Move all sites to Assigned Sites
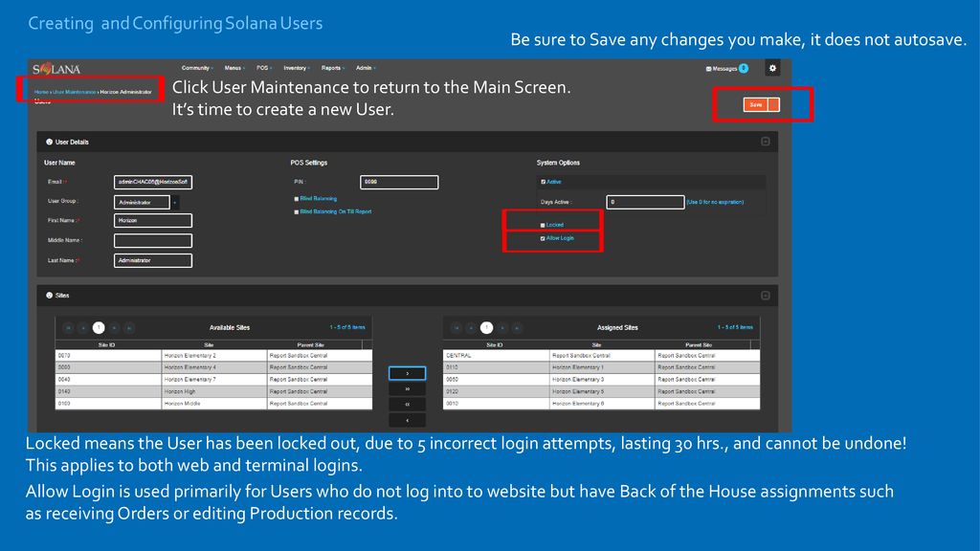This screenshot has height=551, width=980. point(407,388)
